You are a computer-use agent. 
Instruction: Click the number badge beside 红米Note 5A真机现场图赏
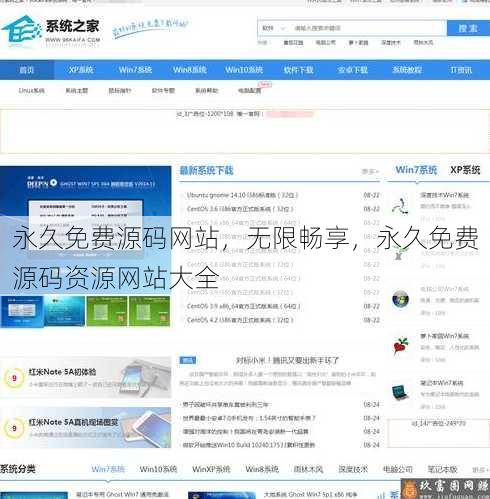coord(14,428)
